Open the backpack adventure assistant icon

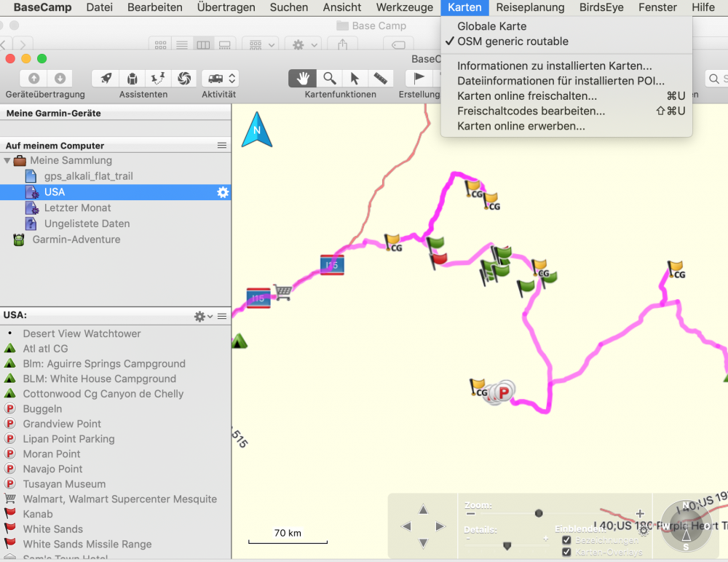[x=132, y=78]
